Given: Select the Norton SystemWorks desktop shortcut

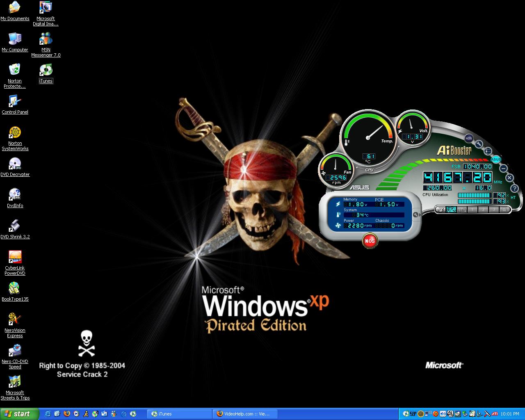Looking at the screenshot, I should pyautogui.click(x=15, y=138).
